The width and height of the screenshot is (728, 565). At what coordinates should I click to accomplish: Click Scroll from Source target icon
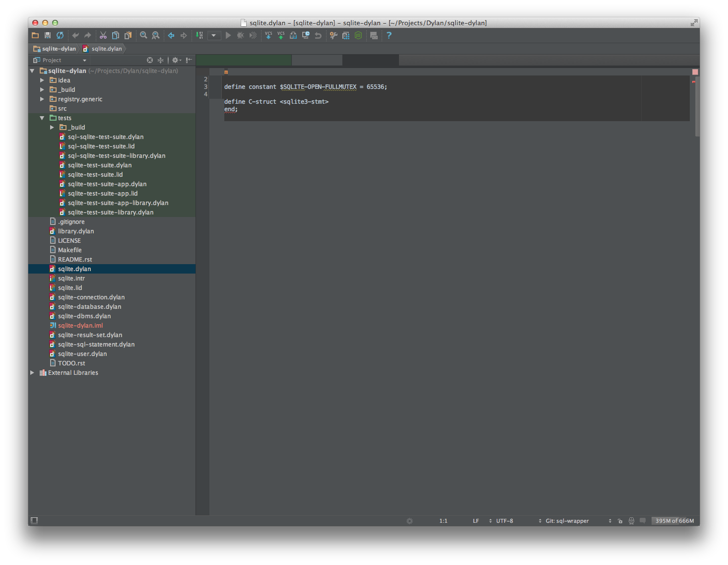(x=150, y=60)
